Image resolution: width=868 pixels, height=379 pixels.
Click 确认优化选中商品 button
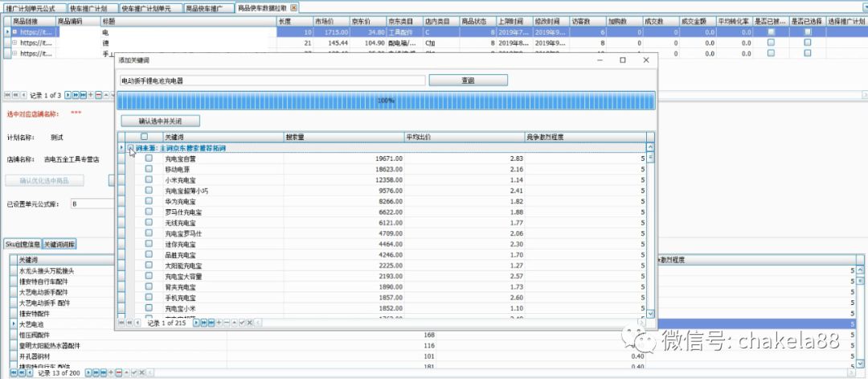point(44,180)
